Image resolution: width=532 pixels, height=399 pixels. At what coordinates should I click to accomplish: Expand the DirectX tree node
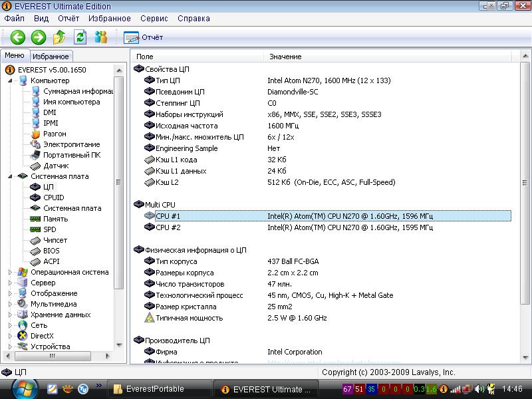point(10,336)
